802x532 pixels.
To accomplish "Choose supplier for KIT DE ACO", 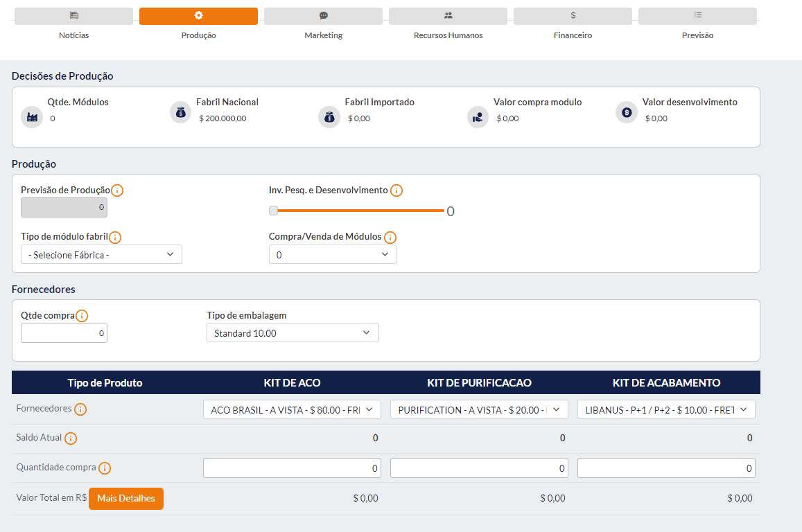I will click(292, 410).
